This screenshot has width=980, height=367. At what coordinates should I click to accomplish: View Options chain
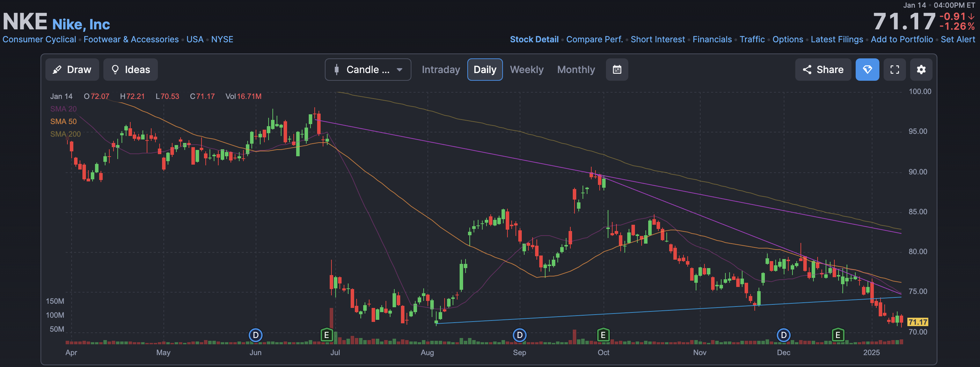pyautogui.click(x=788, y=39)
